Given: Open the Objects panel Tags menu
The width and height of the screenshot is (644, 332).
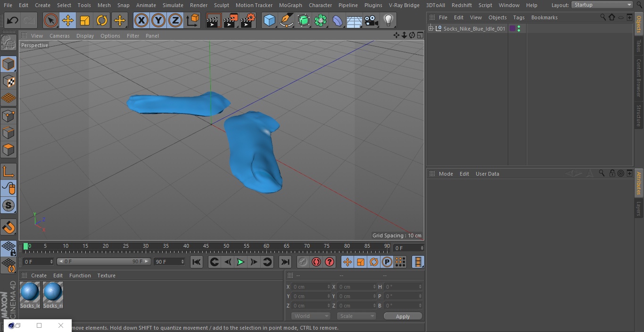Looking at the screenshot, I should point(519,17).
